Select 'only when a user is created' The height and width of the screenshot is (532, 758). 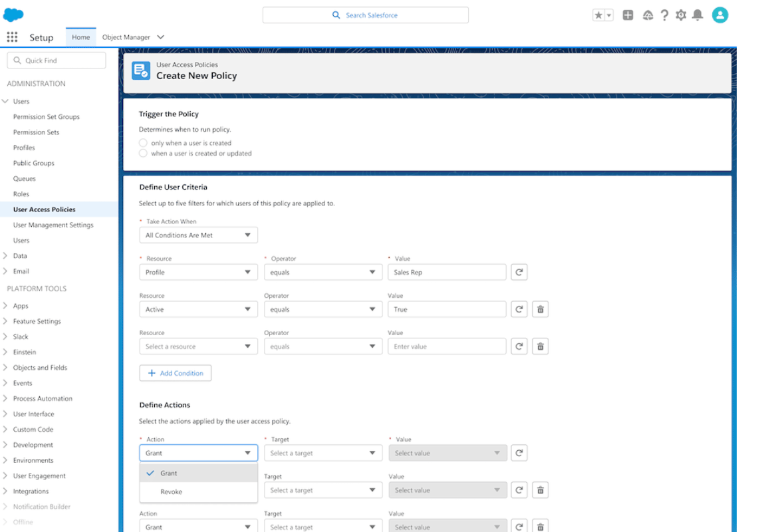point(143,143)
